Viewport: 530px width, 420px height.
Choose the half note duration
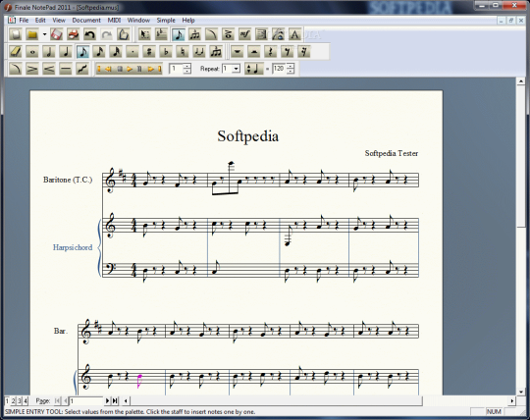pyautogui.click(x=49, y=52)
